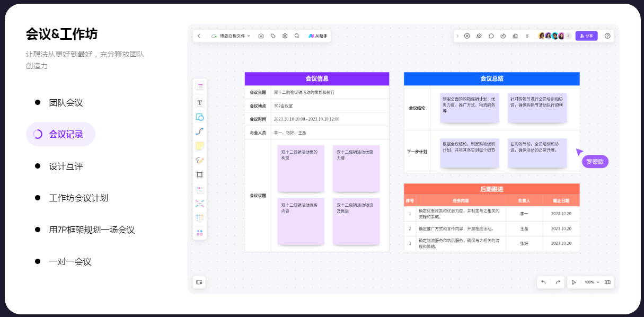Switch to the 团队会议 tab
The image size is (644, 317).
[66, 102]
